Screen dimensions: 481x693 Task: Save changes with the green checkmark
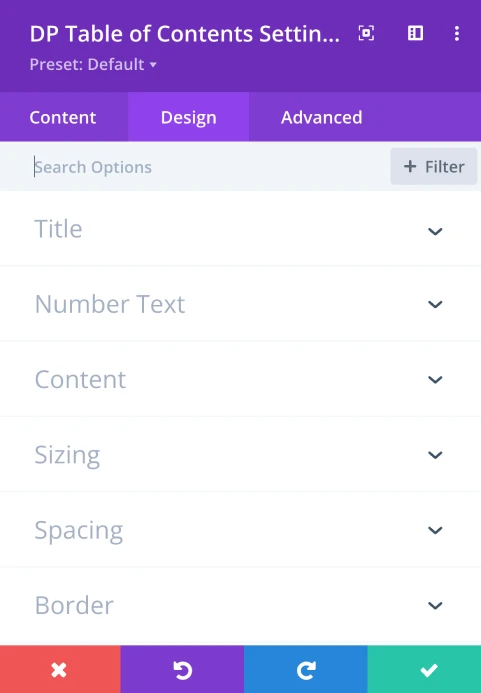click(x=424, y=669)
